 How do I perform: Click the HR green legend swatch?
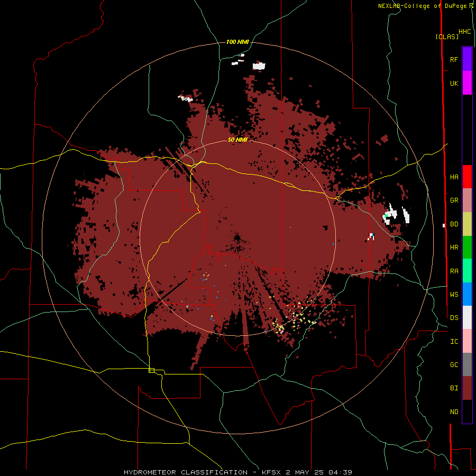click(x=467, y=248)
